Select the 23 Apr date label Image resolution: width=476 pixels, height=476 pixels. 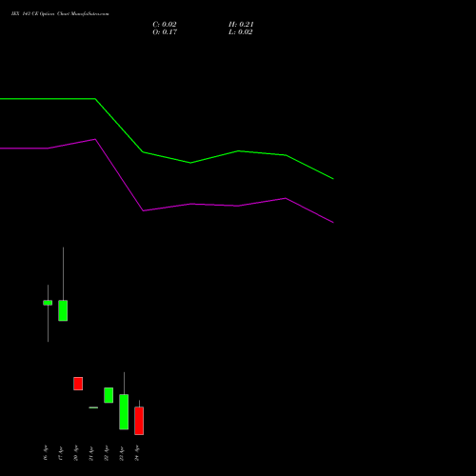122,453
